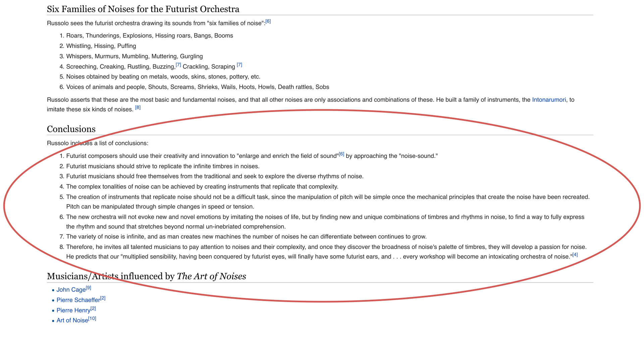Click citation [9] beside John Cage

(89, 288)
